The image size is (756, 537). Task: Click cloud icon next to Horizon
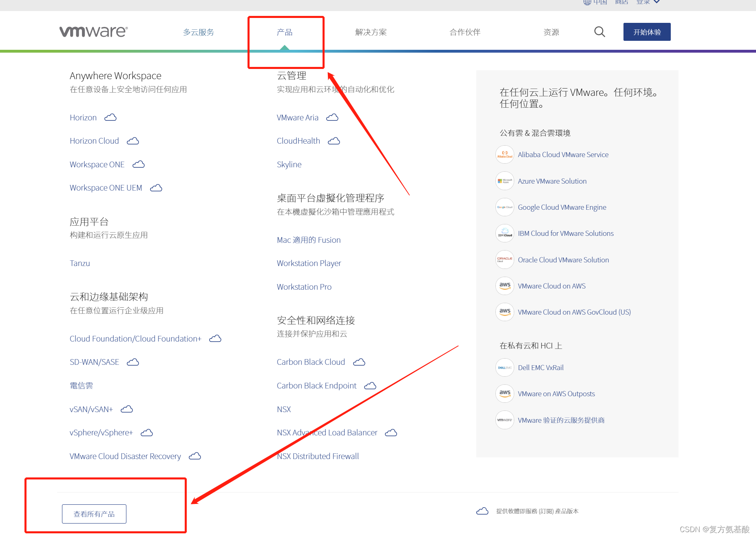pyautogui.click(x=111, y=118)
